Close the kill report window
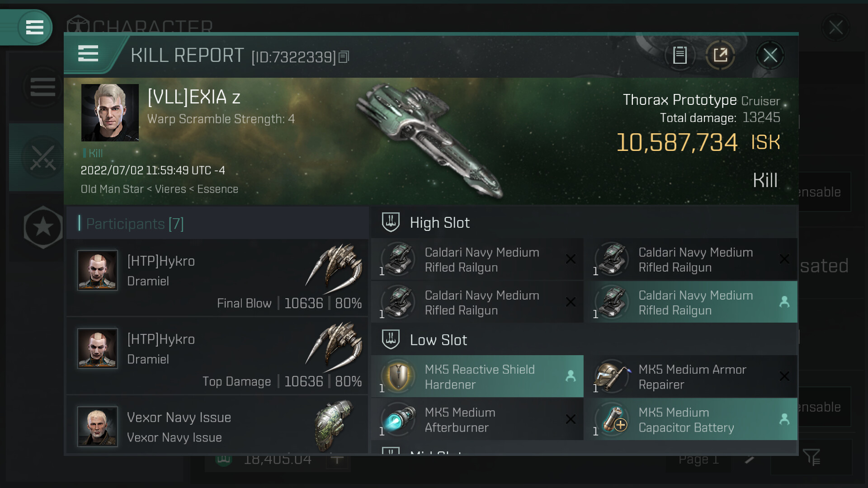Image resolution: width=868 pixels, height=488 pixels. pos(770,55)
